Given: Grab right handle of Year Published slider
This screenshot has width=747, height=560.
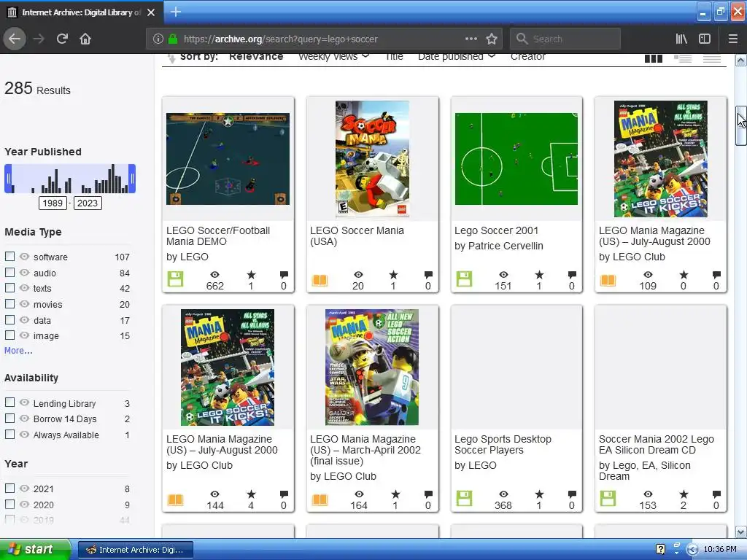Looking at the screenshot, I should (132, 179).
